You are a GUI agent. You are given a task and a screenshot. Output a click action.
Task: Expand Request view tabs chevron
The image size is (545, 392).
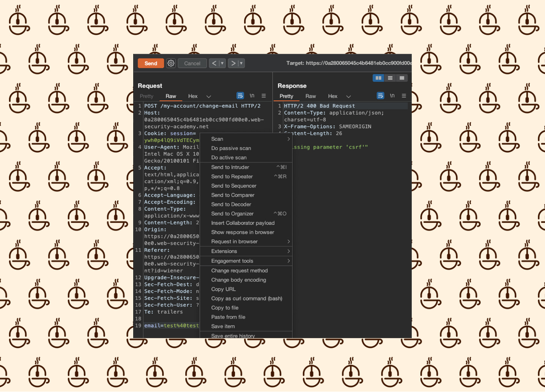pyautogui.click(x=208, y=96)
